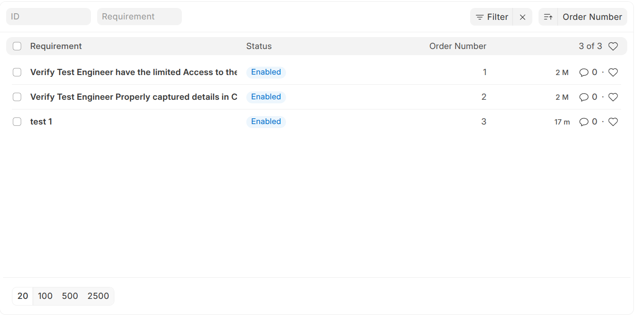Viewport: 644px width, 317px height.
Task: Open 'Verify Test Engineer have the limited Access' link
Action: [133, 72]
